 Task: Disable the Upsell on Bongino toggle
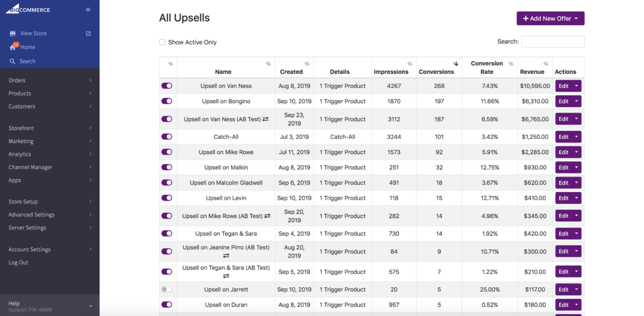pos(167,101)
